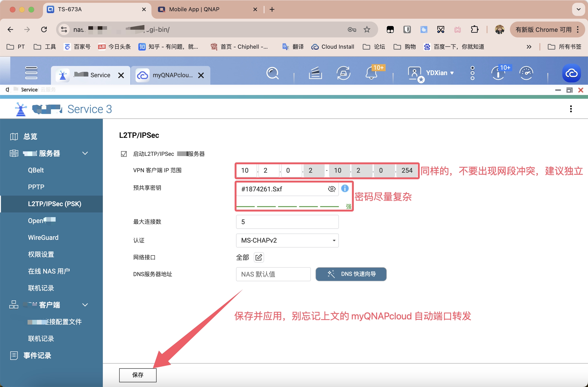
Task: Select L2TP/IPSec (PSK) in the sidebar
Action: pyautogui.click(x=51, y=204)
